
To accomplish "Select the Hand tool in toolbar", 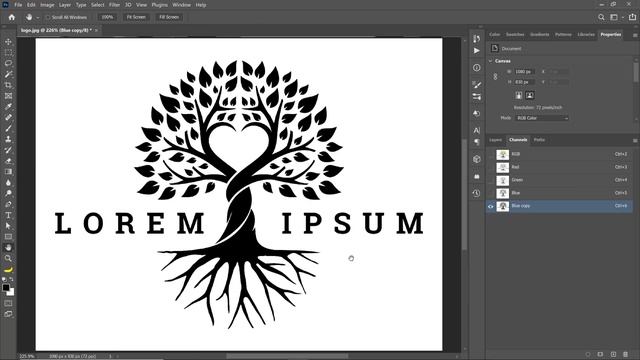I will (x=8, y=247).
